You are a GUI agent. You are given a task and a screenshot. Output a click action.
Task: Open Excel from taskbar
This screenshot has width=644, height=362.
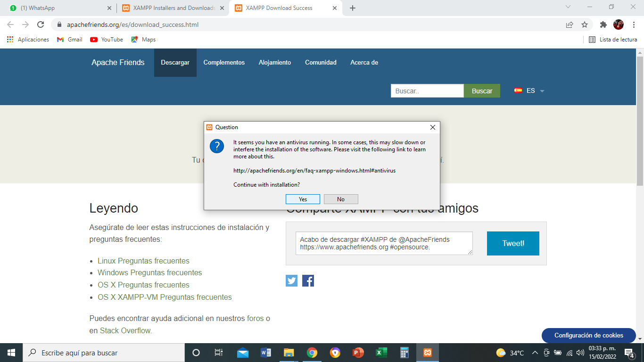pyautogui.click(x=381, y=353)
